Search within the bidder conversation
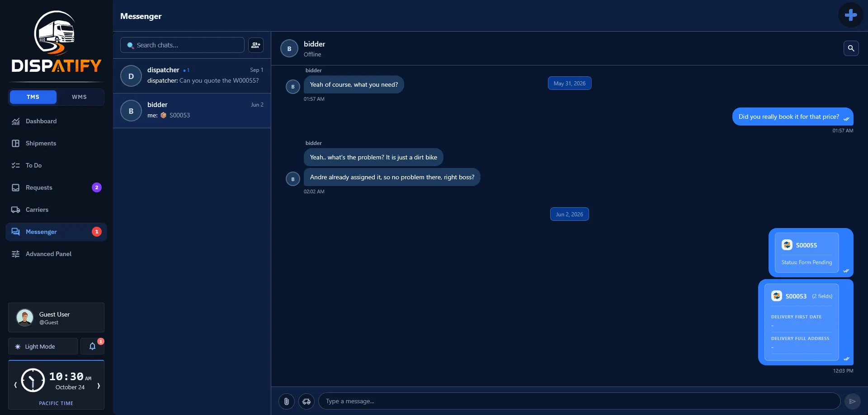868x415 pixels. [x=851, y=48]
